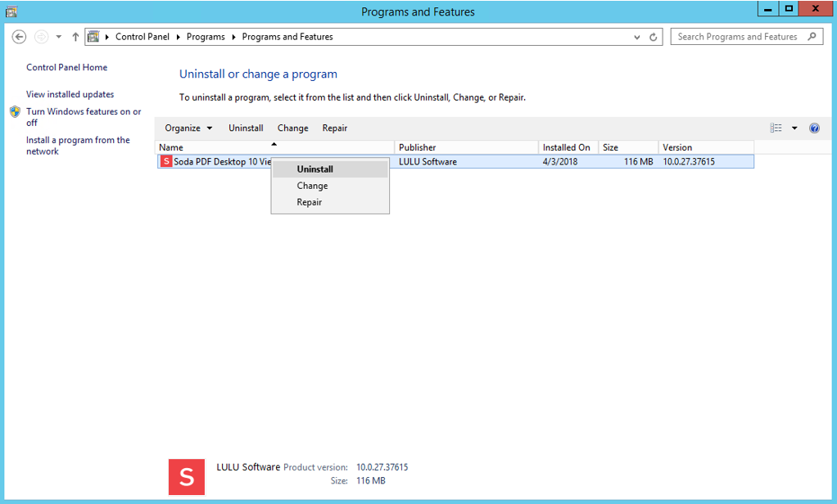Click Repair in the toolbar
Screen dimensions: 837x504
pyautogui.click(x=335, y=128)
